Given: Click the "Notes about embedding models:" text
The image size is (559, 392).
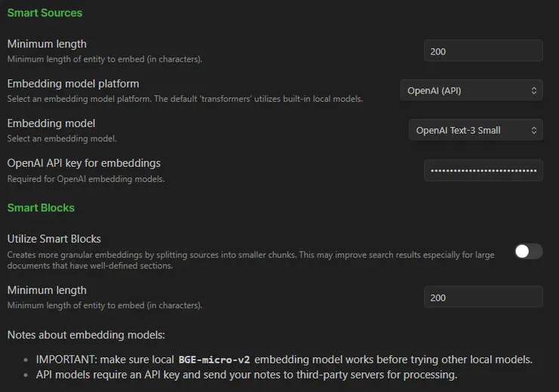Looking at the screenshot, I should tap(85, 335).
